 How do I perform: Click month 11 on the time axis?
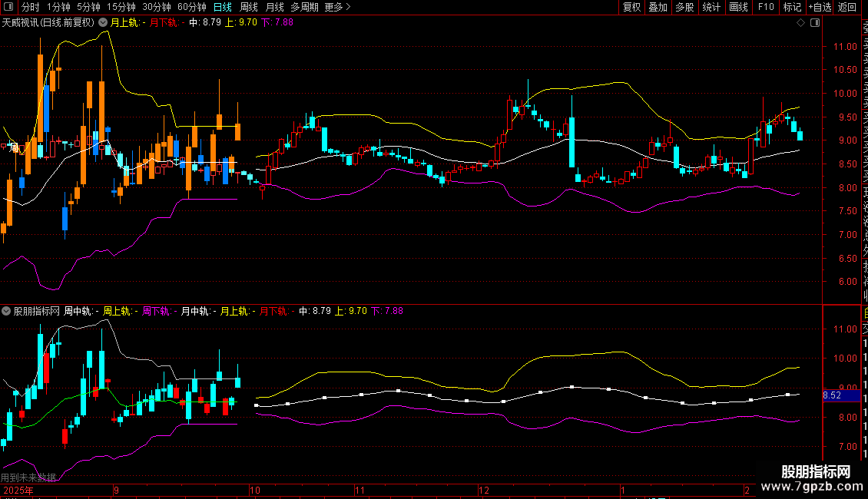click(x=359, y=490)
